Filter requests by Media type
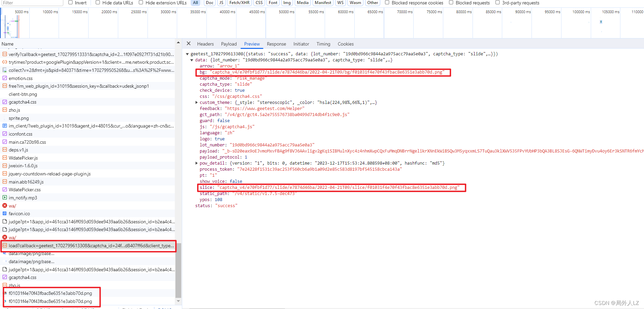This screenshot has height=309, width=644. pos(302,3)
